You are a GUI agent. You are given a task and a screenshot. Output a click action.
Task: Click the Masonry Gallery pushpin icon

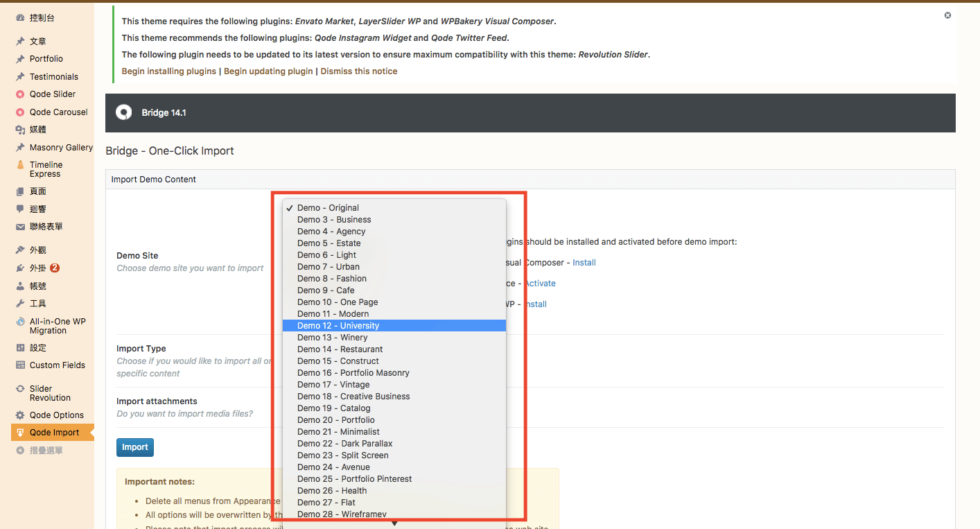tap(20, 148)
